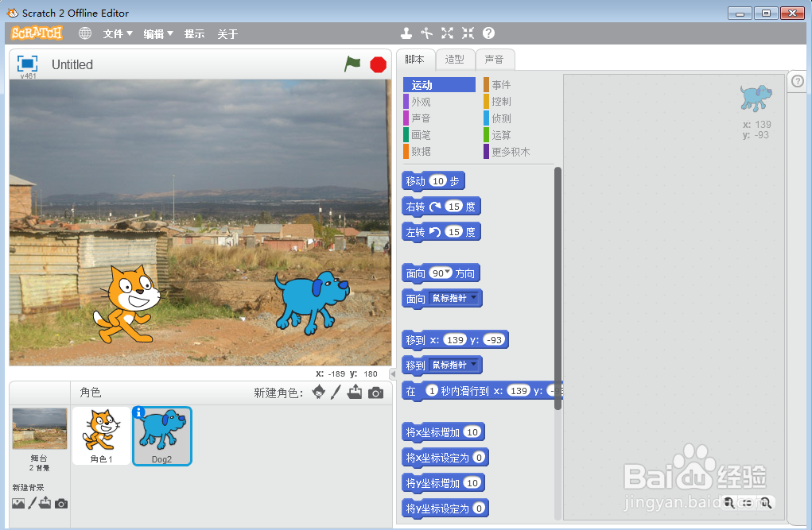Switch to the 脚本 tab

[x=415, y=59]
